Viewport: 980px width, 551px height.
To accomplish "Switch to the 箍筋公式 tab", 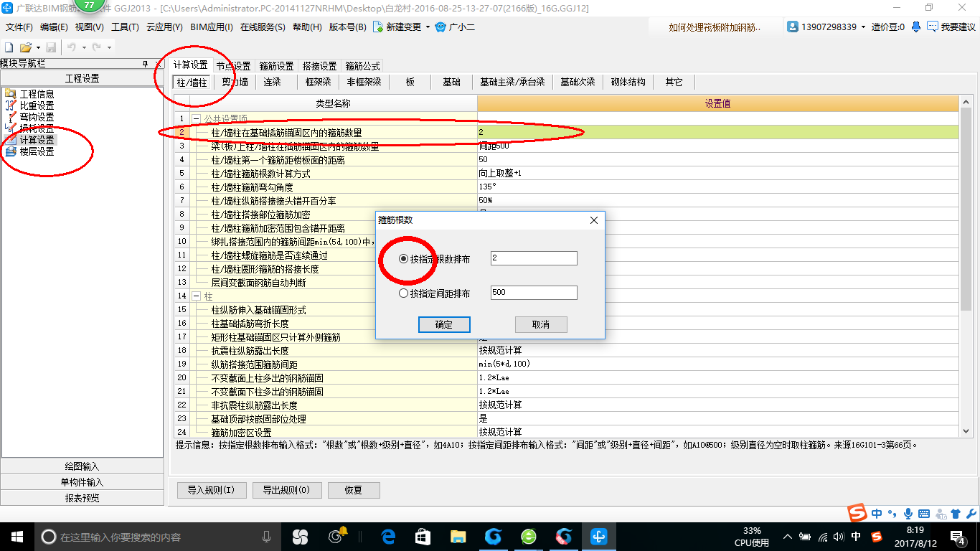I will pyautogui.click(x=362, y=65).
